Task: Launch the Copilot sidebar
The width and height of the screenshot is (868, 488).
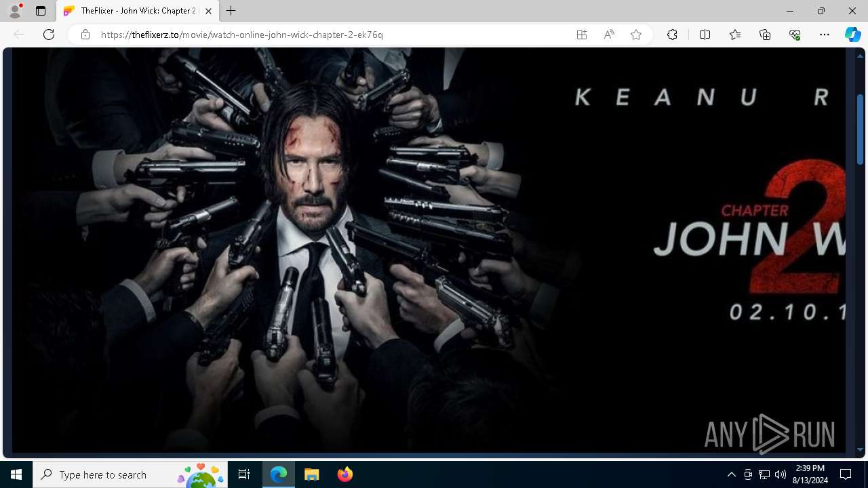Action: pyautogui.click(x=852, y=35)
